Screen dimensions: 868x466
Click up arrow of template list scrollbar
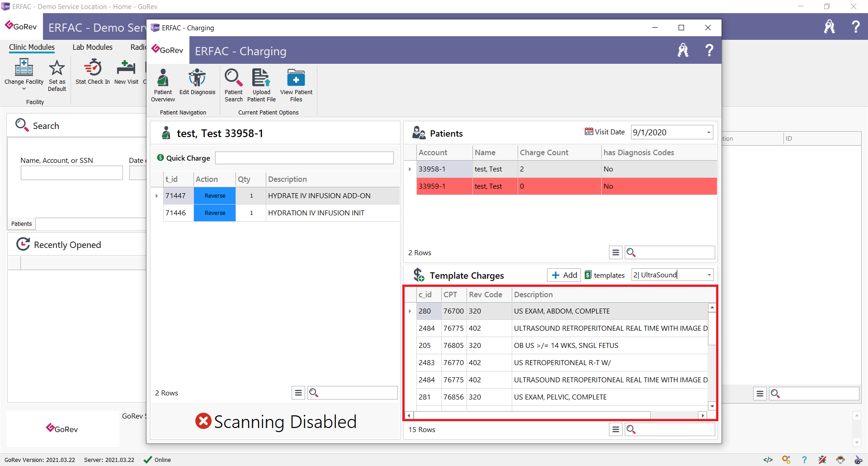712,308
